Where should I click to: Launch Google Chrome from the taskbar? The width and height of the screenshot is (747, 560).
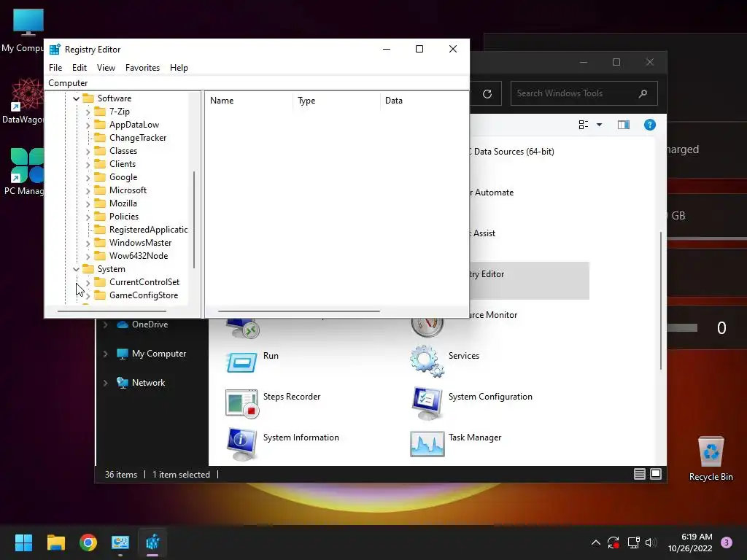88,542
